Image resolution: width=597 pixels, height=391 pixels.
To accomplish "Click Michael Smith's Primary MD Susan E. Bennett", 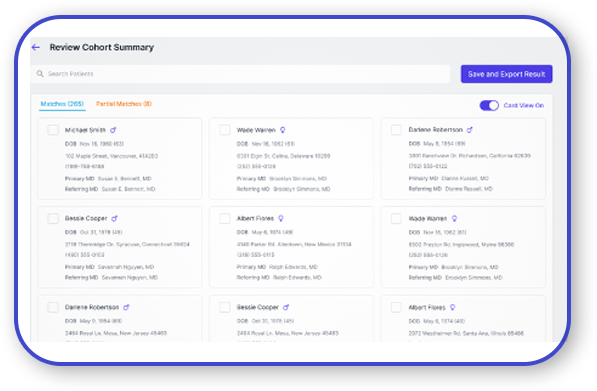I will 108,178.
